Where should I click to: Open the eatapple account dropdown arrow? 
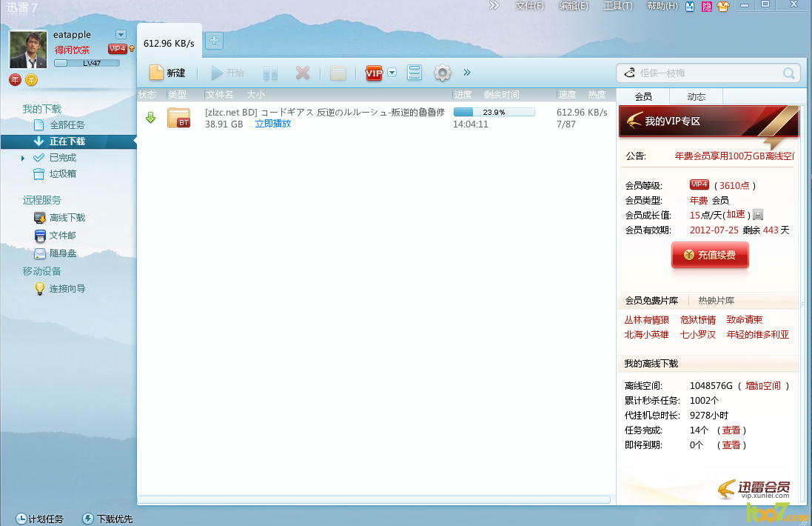(121, 35)
